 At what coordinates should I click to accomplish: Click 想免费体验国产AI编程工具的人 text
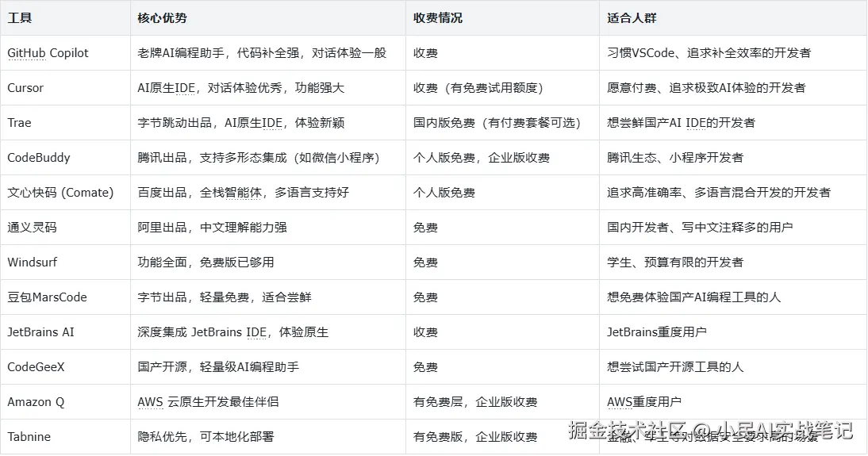click(x=693, y=297)
